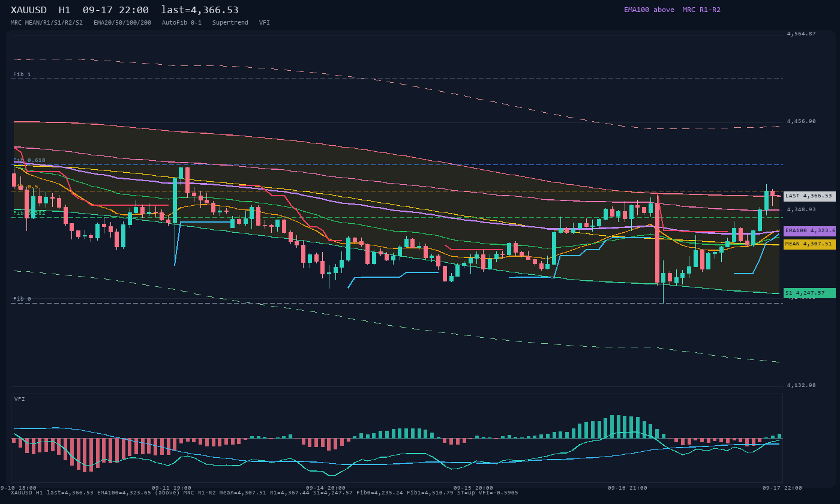Select the 4,456.90 price axis value
Screen dimensions: 840x504
coord(802,121)
